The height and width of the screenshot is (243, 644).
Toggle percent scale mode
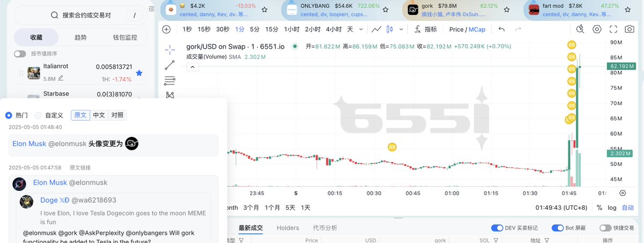click(x=600, y=208)
